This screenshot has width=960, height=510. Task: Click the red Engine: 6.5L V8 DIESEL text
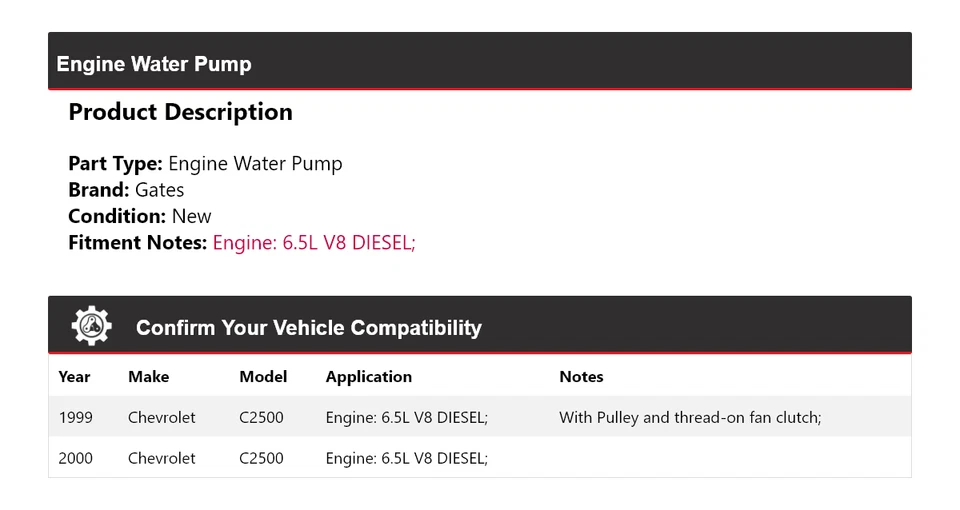click(x=313, y=242)
